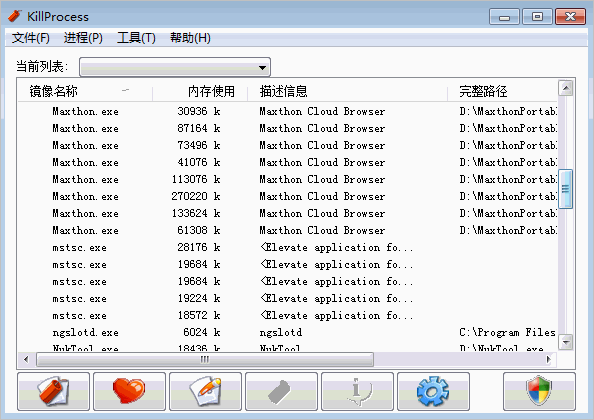Open the 进程(P) menu

(x=83, y=38)
